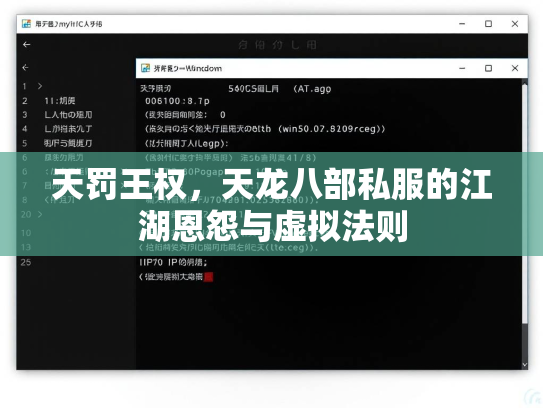Click the red cursor block in the terminal
This screenshot has height=408, width=543.
point(208,277)
